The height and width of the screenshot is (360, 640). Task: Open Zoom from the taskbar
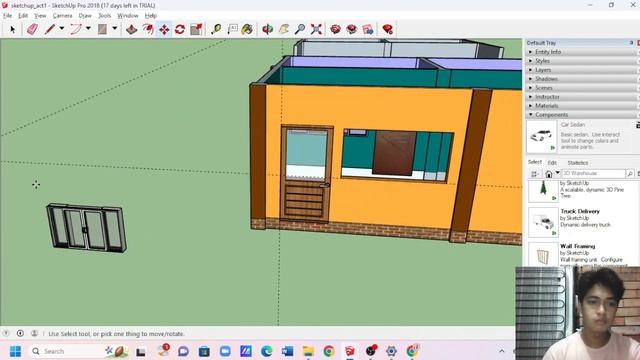click(x=225, y=351)
